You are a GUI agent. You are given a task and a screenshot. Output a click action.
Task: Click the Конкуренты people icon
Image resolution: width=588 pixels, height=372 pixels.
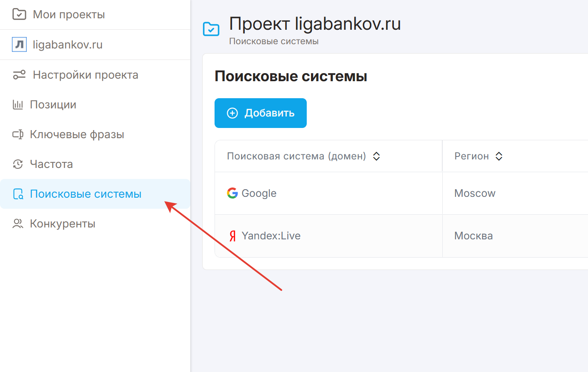(x=18, y=224)
